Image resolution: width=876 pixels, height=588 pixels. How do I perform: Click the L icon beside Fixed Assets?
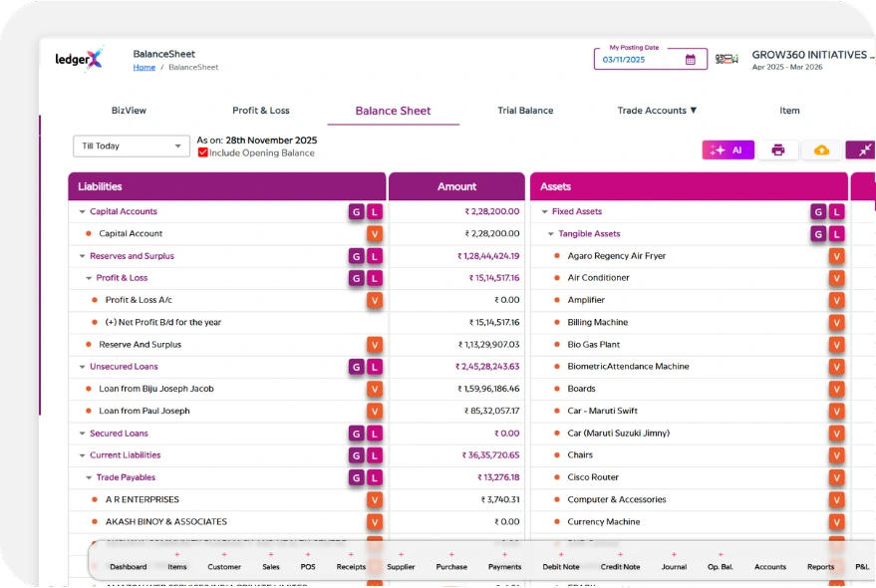[837, 211]
